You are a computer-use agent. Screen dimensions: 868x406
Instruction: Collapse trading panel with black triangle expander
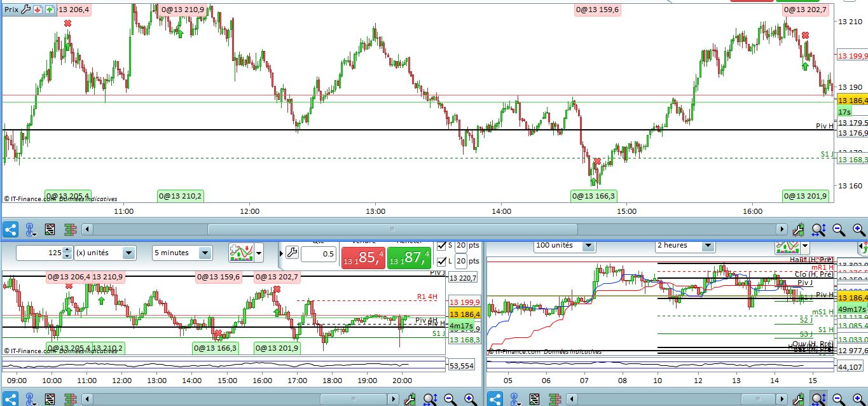(280, 253)
